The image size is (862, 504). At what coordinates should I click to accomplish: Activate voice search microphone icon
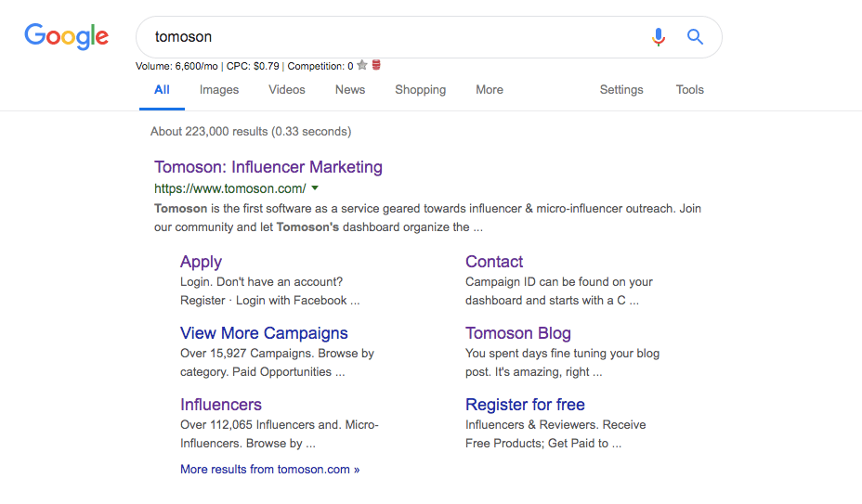(658, 37)
